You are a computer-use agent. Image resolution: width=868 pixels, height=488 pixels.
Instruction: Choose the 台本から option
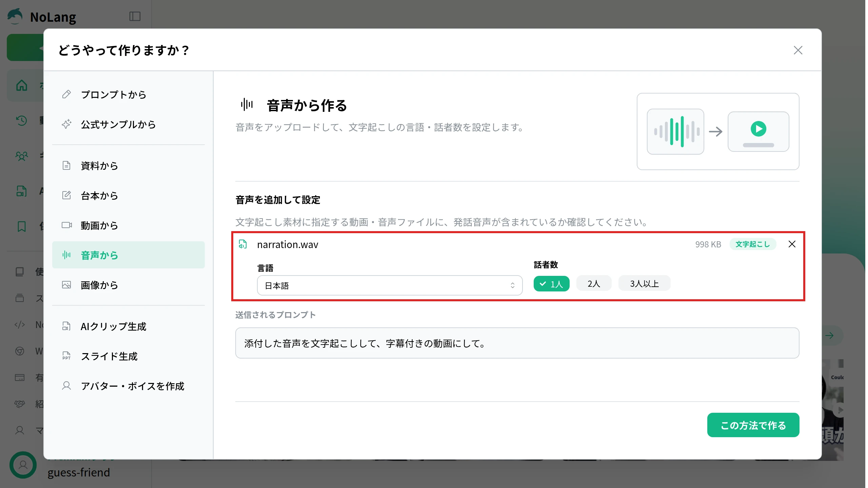pos(128,195)
